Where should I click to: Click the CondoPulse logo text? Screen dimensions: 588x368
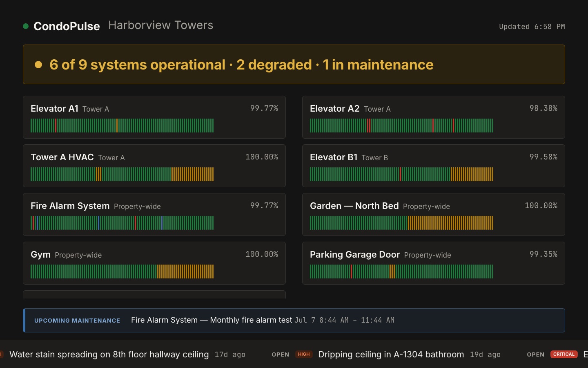[67, 26]
